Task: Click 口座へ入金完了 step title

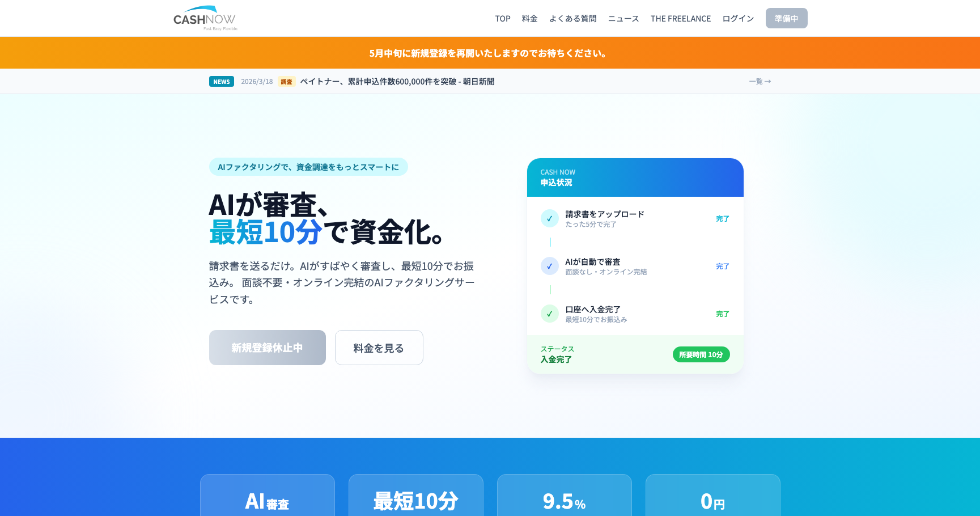Action: click(x=593, y=310)
